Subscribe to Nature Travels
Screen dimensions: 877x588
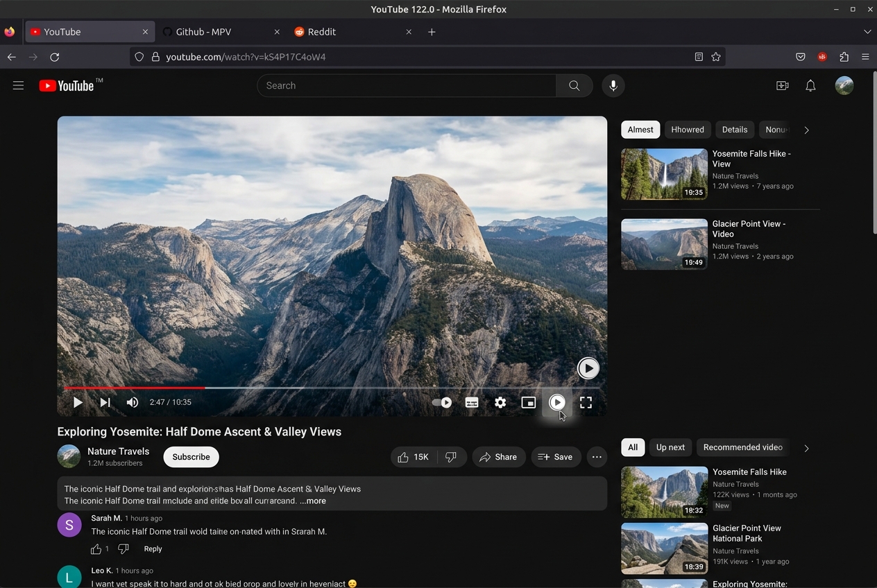tap(191, 457)
